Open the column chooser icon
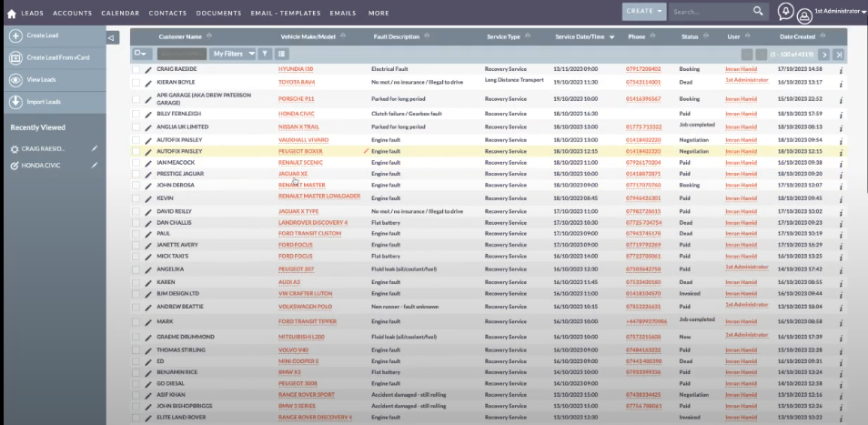868x425 pixels. click(x=281, y=54)
